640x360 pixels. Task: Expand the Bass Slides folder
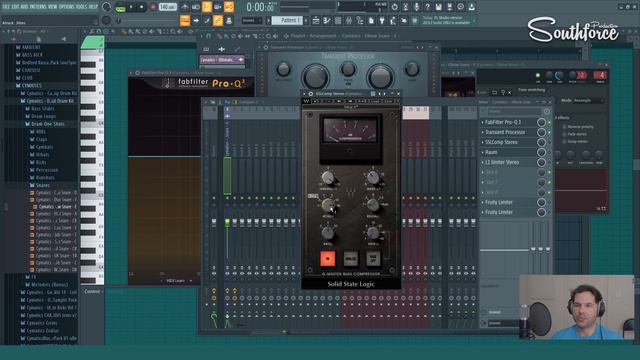coord(42,109)
